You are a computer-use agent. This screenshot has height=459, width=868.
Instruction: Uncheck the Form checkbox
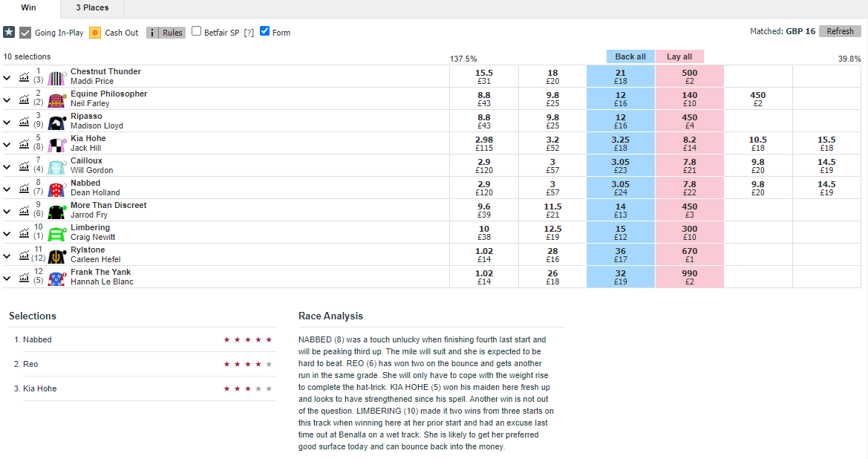click(264, 31)
